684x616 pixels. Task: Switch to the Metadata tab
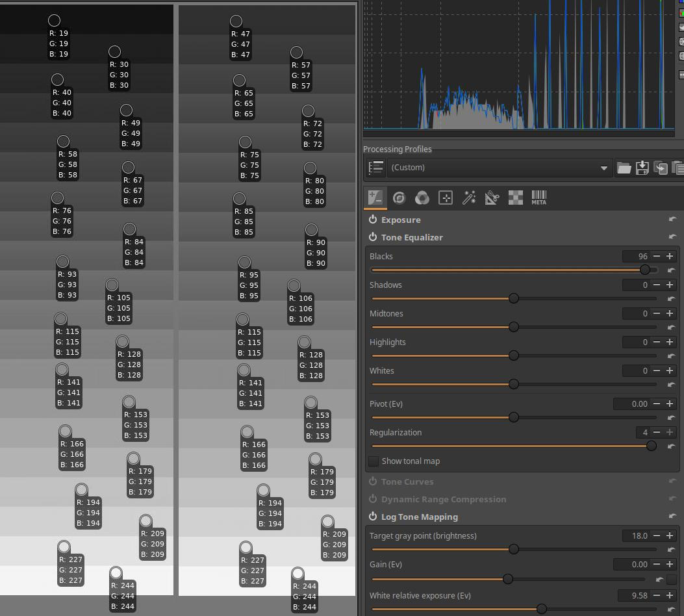pyautogui.click(x=538, y=198)
